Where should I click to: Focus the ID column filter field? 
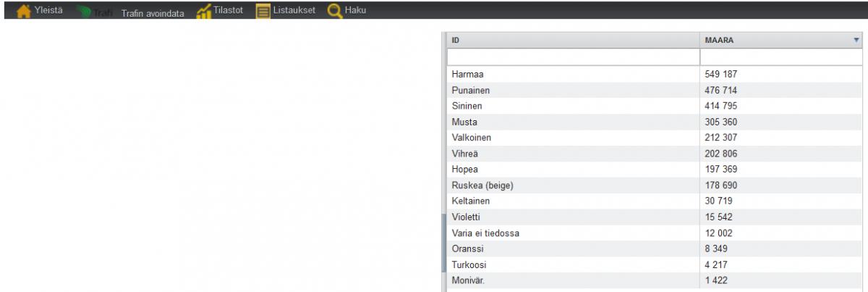pos(574,57)
